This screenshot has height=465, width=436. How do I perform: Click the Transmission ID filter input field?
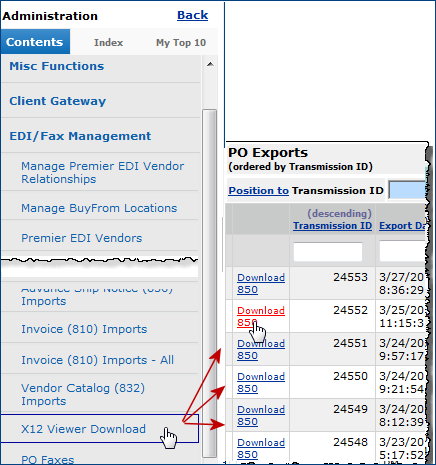pos(328,252)
